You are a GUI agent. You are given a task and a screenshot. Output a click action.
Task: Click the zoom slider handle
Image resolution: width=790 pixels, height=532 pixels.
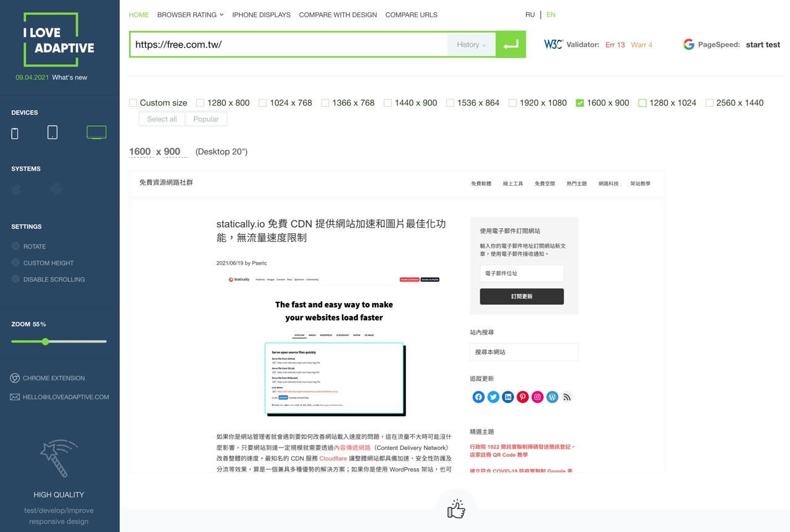point(45,341)
